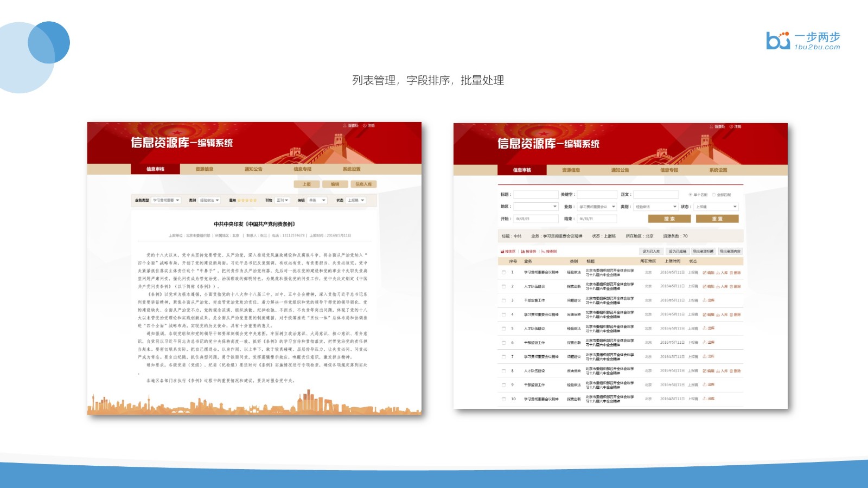Click the 出库 icon in list row 10
868x488 pixels.
705,399
